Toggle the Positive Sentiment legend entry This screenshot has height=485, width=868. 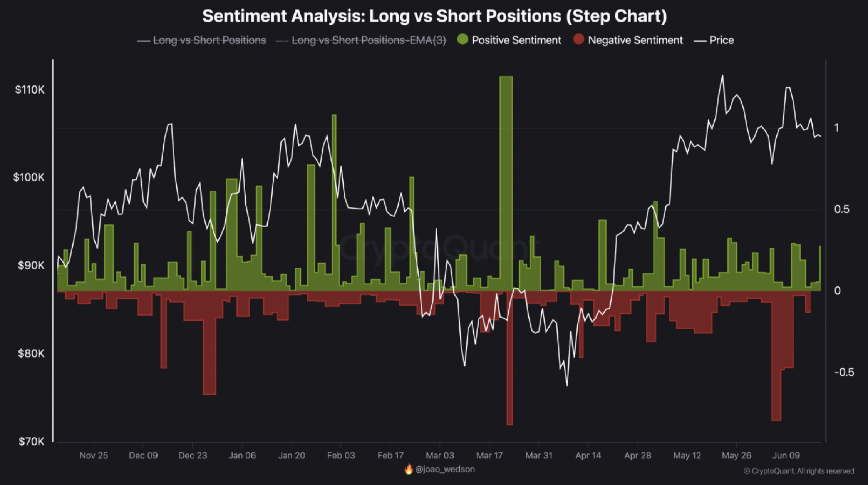509,40
